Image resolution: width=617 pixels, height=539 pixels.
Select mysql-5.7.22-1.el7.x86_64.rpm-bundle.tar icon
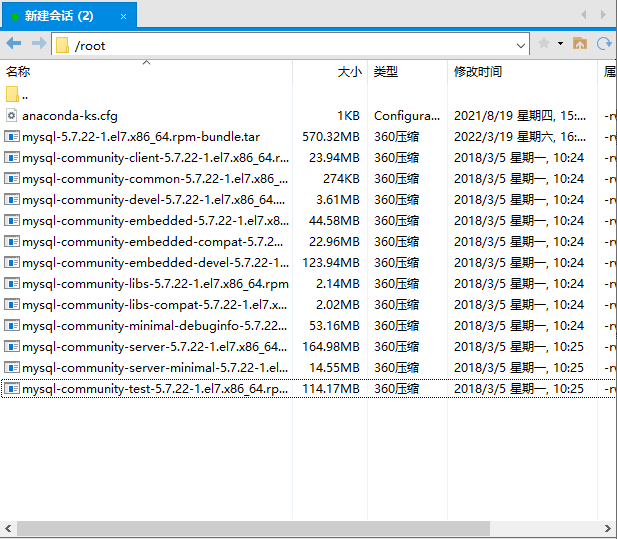[12, 137]
